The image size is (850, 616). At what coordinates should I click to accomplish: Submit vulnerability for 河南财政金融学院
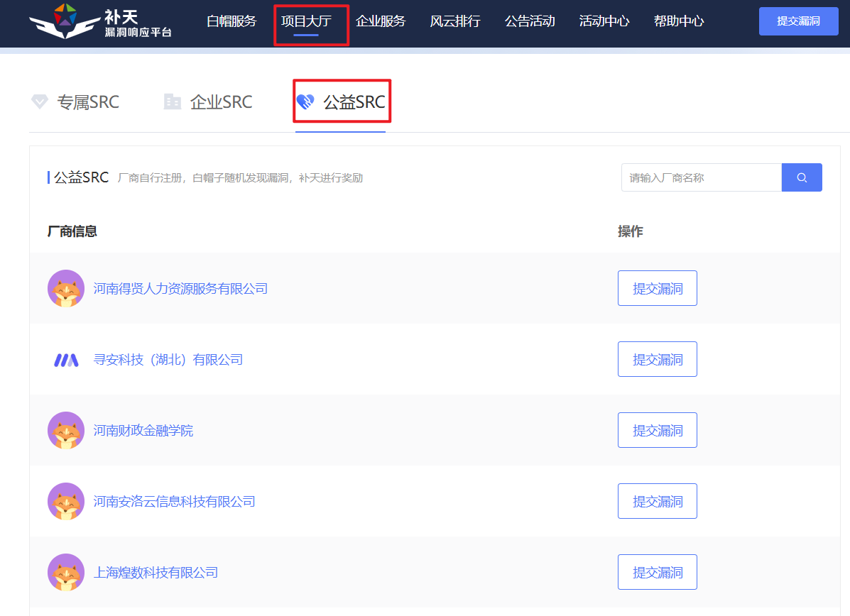[658, 430]
